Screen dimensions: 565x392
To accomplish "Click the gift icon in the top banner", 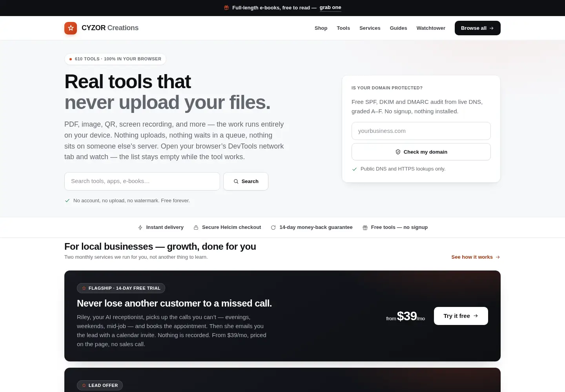I will (226, 7).
